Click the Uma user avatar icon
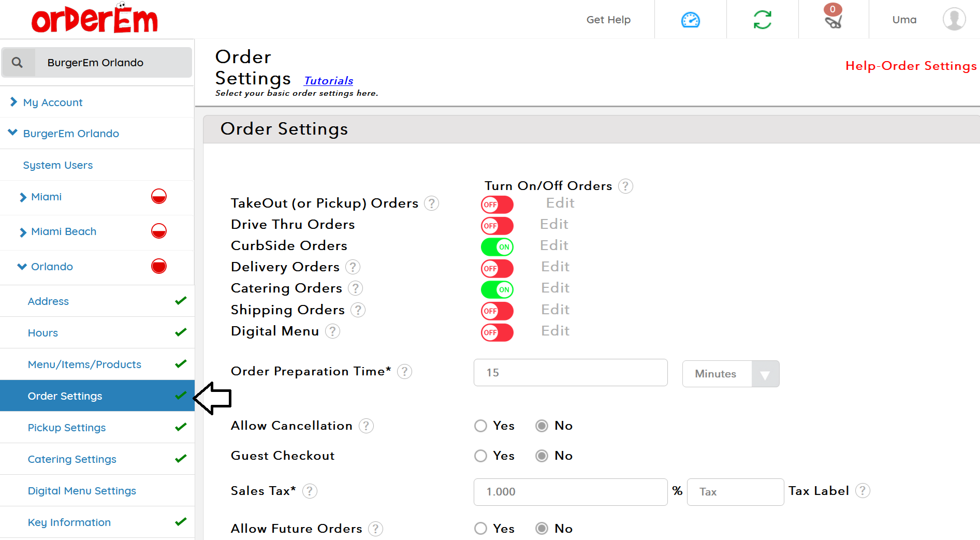The height and width of the screenshot is (540, 980). coord(954,19)
